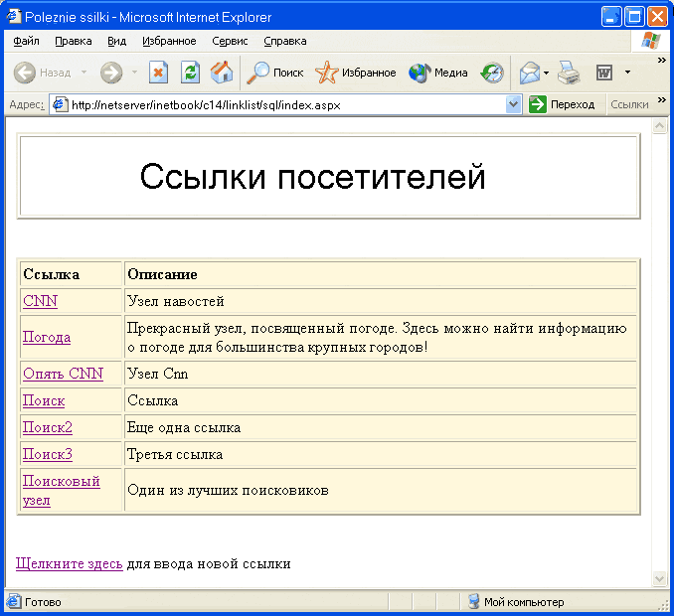Follow the CNN link

(x=40, y=301)
